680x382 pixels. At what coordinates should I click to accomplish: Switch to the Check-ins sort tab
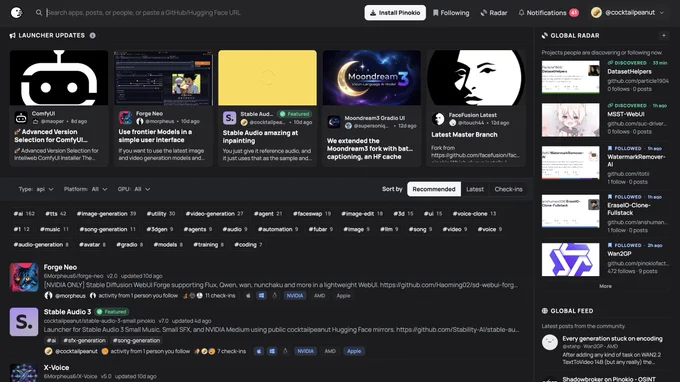pyautogui.click(x=508, y=189)
